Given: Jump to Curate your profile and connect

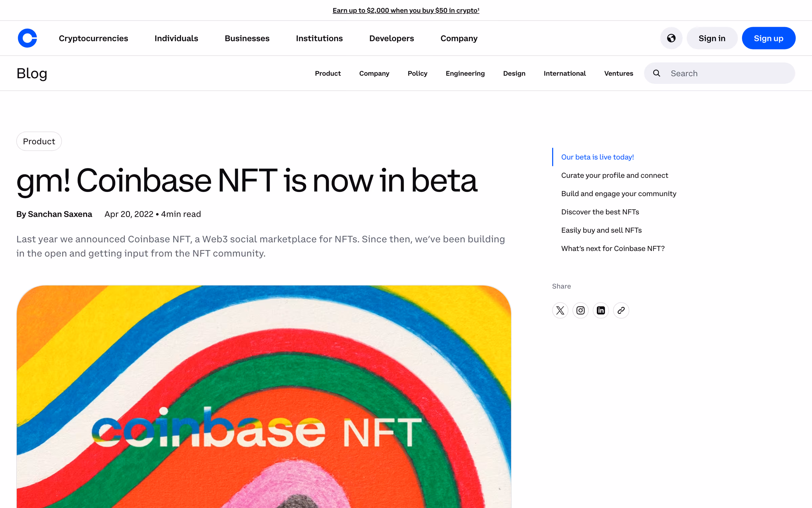Looking at the screenshot, I should pos(614,175).
